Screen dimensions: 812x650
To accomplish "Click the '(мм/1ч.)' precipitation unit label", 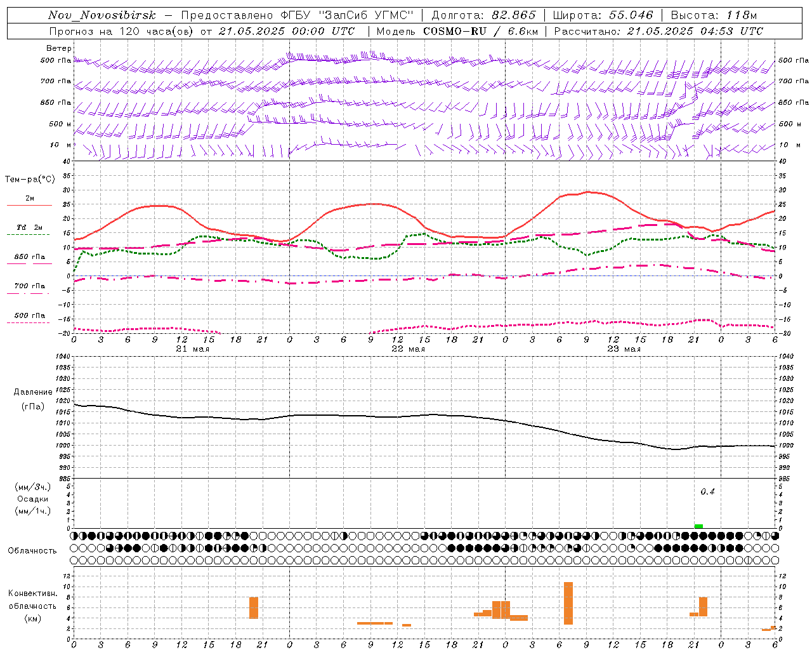I will pyautogui.click(x=33, y=511).
